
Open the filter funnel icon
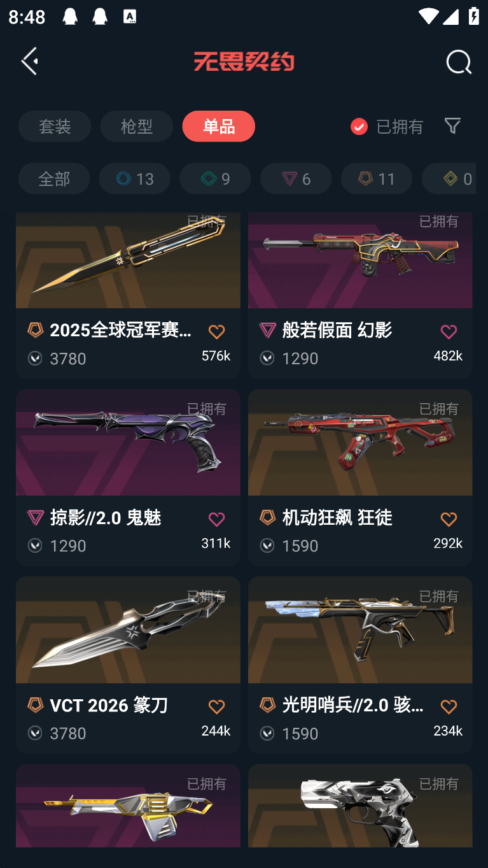pos(452,125)
